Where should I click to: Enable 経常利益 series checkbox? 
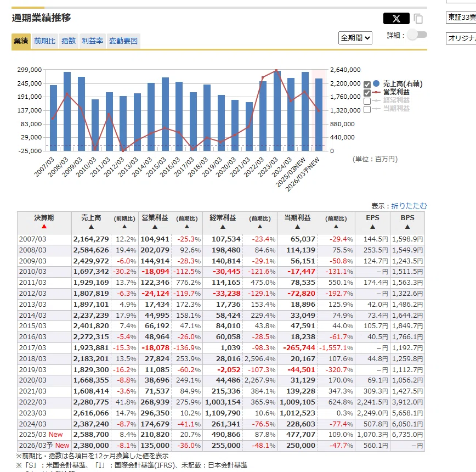tap(367, 101)
